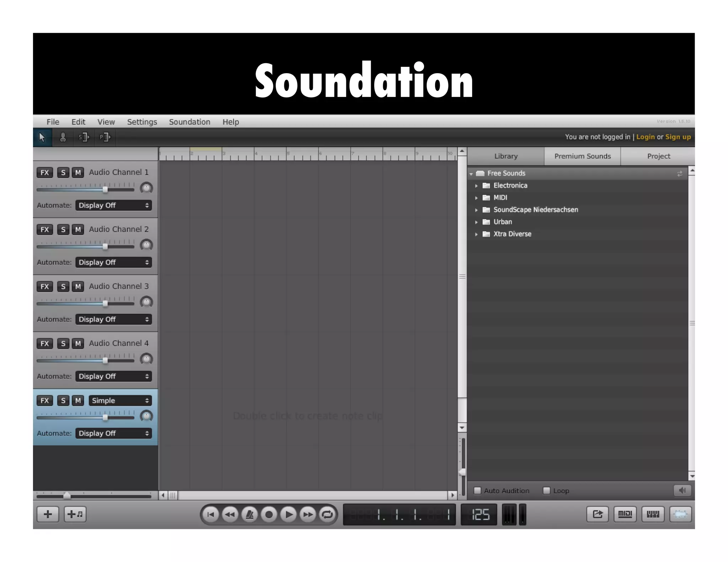Screen dimensions: 728x562
Task: Enable the Auto Audition checkbox
Action: coord(477,491)
